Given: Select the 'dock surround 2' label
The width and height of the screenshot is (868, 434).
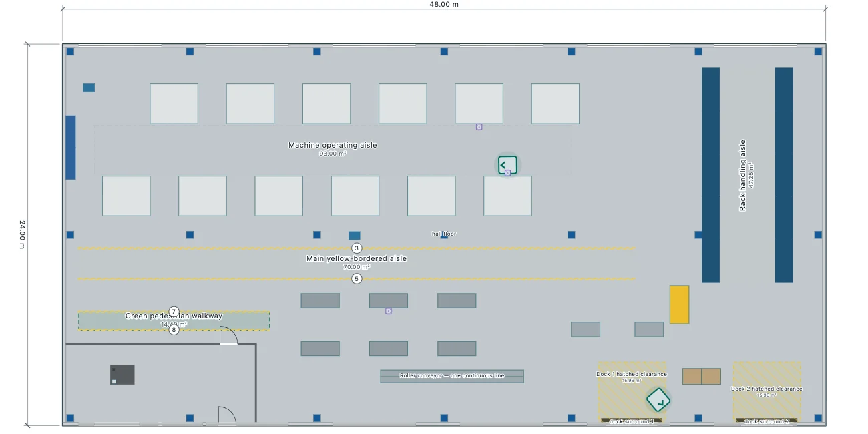Looking at the screenshot, I should [767, 421].
